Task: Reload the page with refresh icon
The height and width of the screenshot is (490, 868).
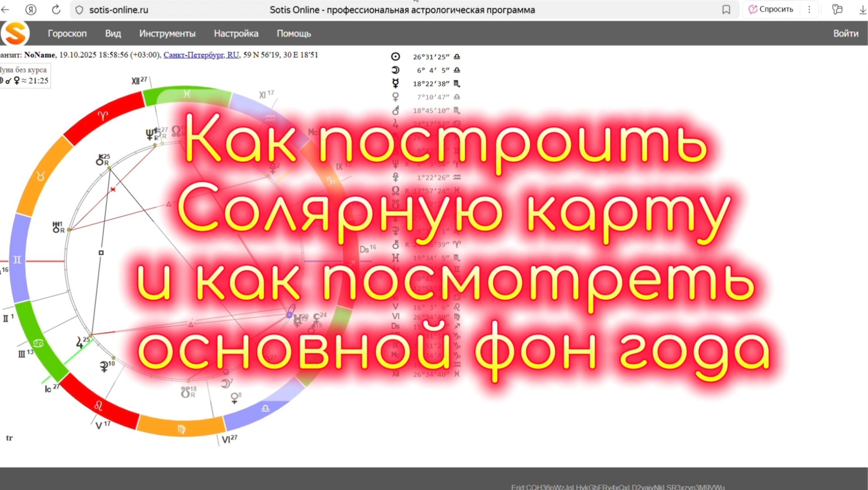Action: pos(56,10)
